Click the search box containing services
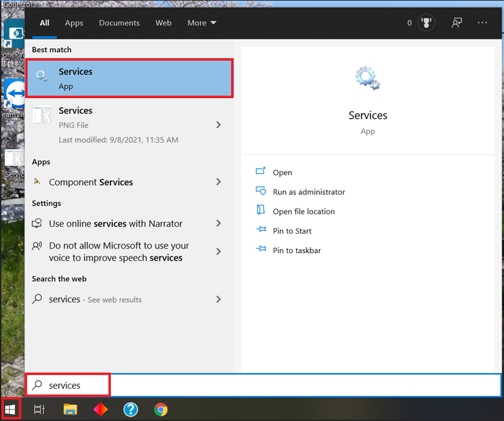 point(263,385)
